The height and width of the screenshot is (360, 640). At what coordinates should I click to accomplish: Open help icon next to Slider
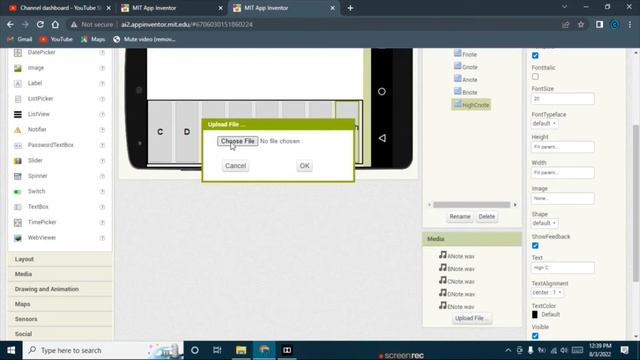pos(102,161)
